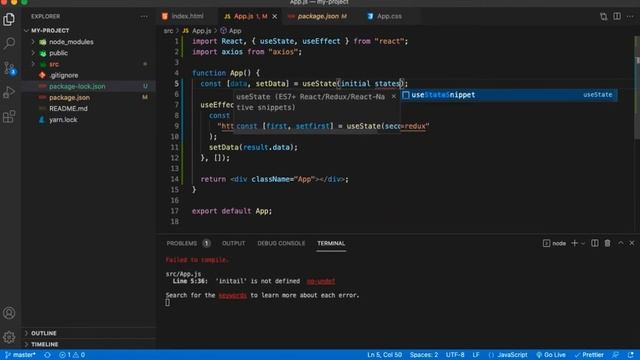
Task: Click the no-undef link in terminal
Action: point(321,281)
